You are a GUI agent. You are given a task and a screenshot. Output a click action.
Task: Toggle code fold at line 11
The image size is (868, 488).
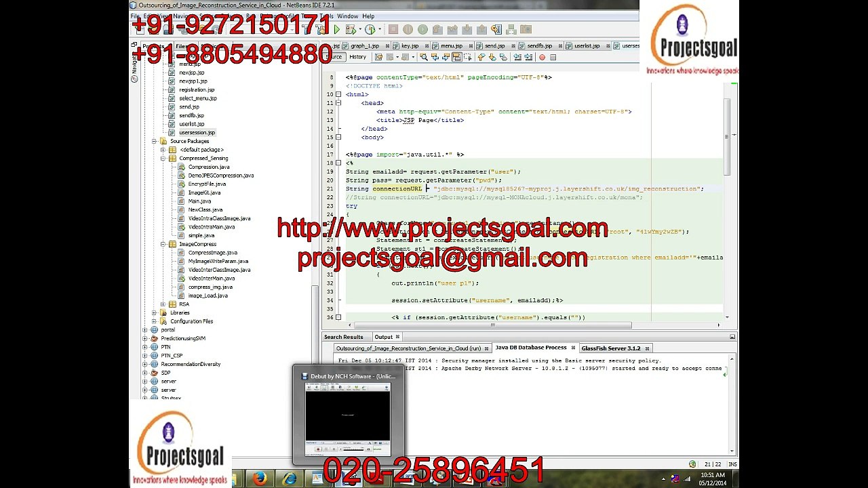pyautogui.click(x=338, y=103)
